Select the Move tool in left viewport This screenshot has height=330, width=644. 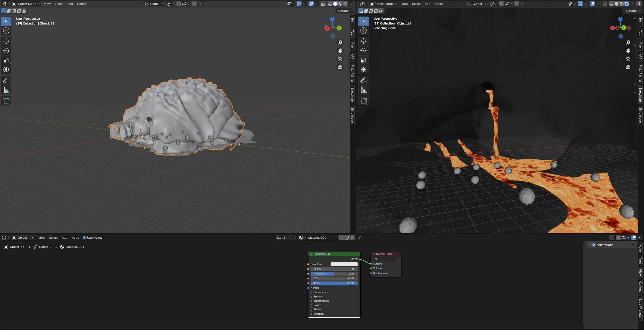coord(6,41)
